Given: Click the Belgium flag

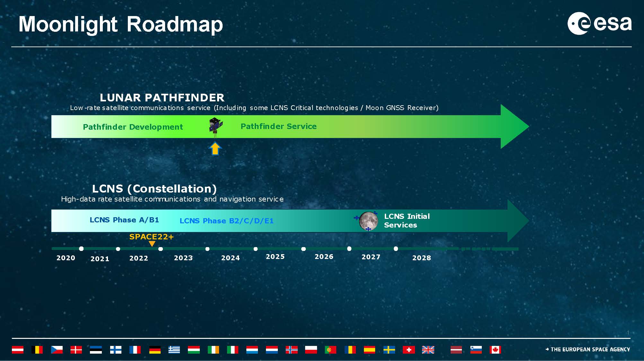Looking at the screenshot, I should 37,350.
